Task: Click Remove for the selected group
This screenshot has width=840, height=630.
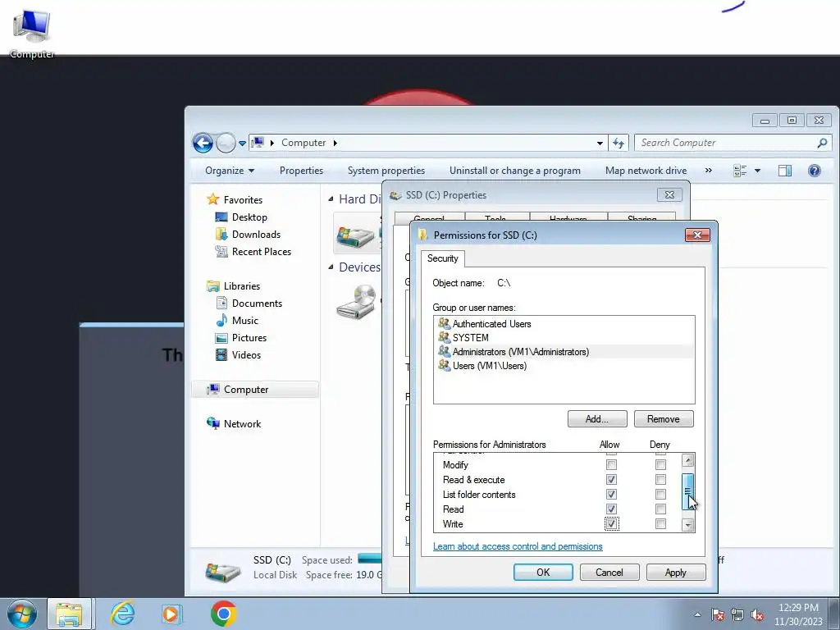Action: click(663, 419)
